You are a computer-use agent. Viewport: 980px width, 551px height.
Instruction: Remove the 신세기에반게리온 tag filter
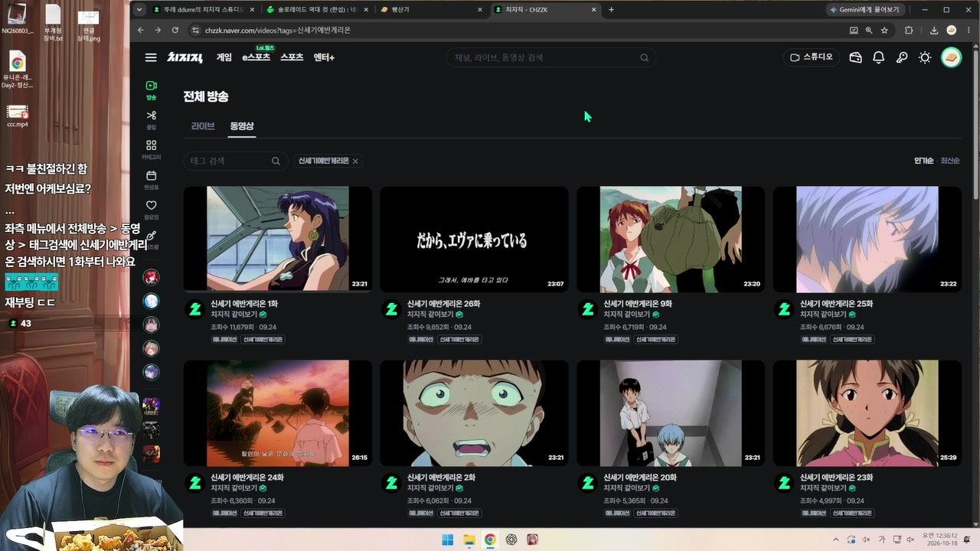pos(355,161)
